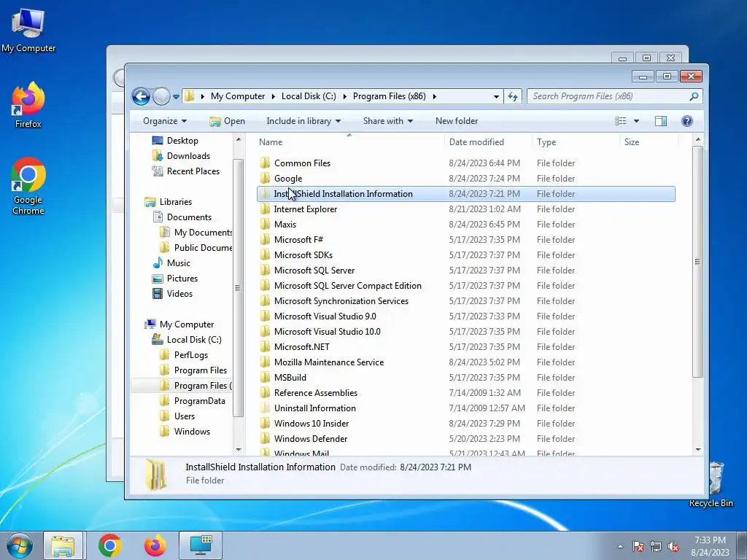This screenshot has width=747, height=560.
Task: Click the file list vertical scrollbar thumb
Action: [x=697, y=262]
